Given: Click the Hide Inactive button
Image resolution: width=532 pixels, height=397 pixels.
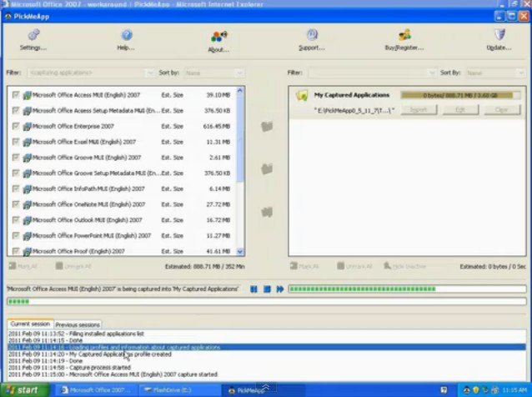Looking at the screenshot, I should coord(404,266).
